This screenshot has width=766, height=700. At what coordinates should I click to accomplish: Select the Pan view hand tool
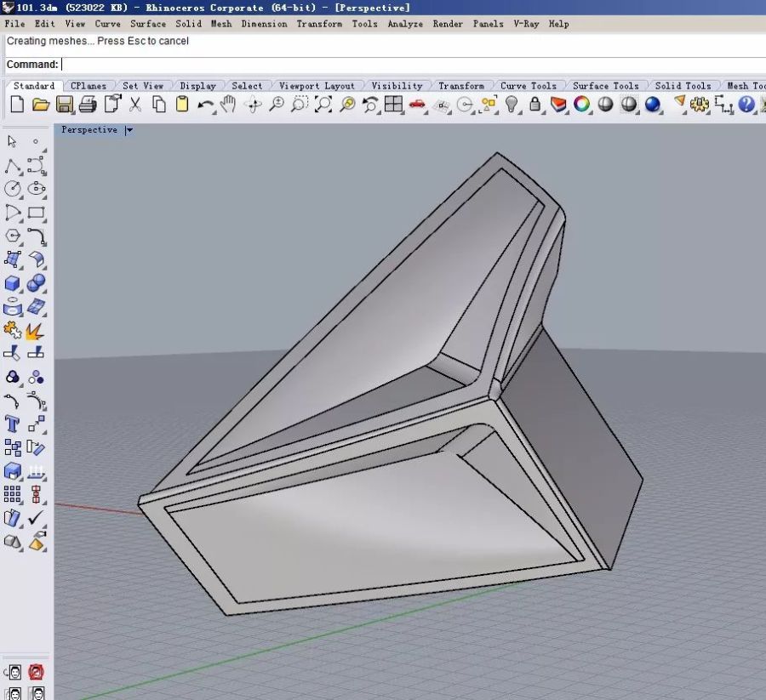click(228, 105)
